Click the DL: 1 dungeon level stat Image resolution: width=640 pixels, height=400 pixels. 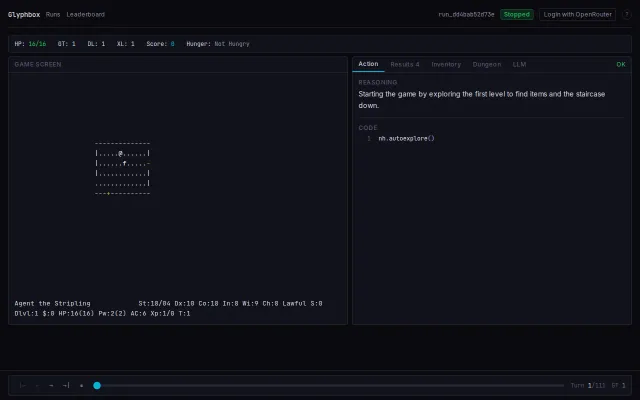coord(96,44)
